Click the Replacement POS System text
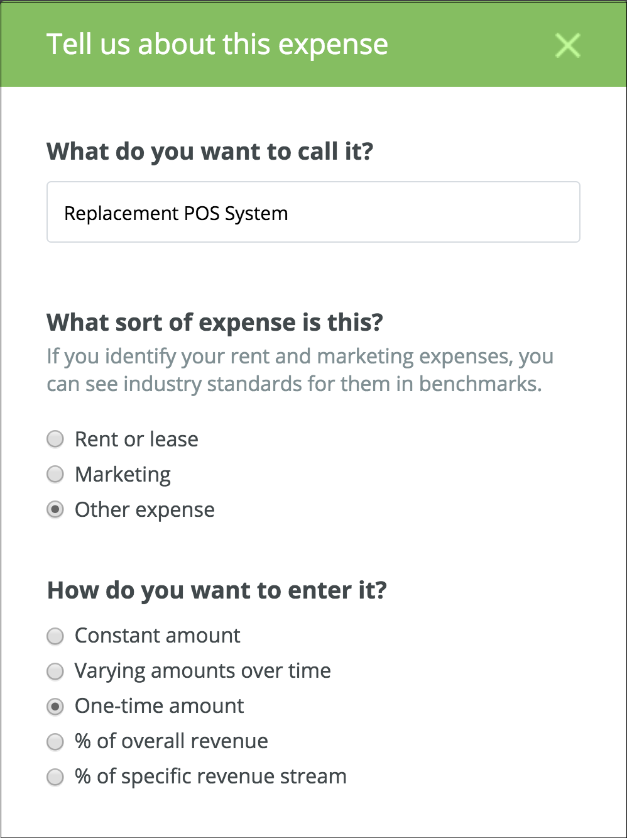The width and height of the screenshot is (627, 840). [x=176, y=213]
